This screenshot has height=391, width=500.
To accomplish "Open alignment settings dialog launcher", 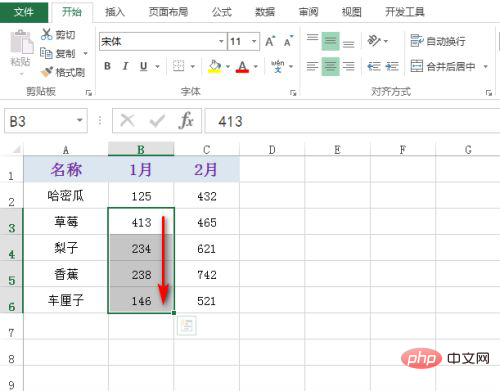I will (489, 93).
